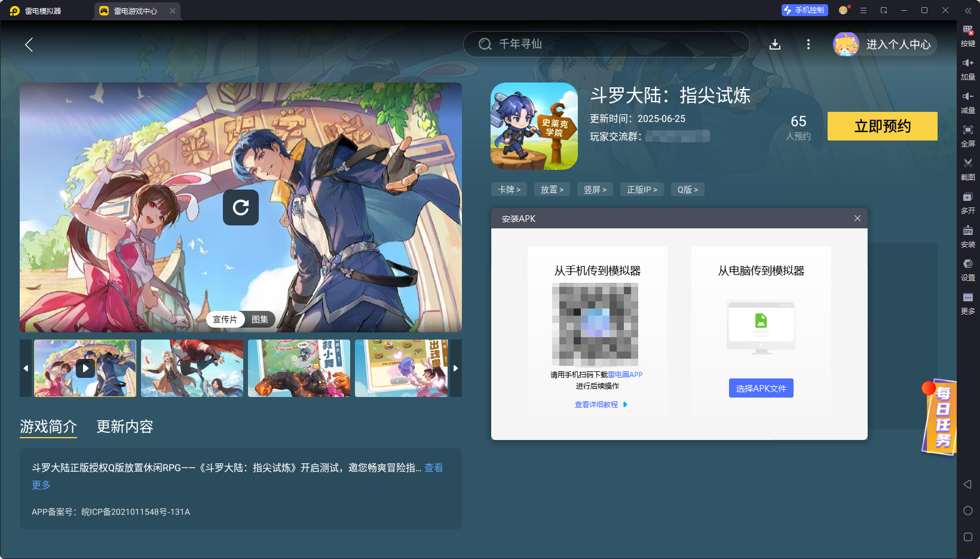Toggle 全屏 fullscreen mode
980x559 pixels.
[968, 136]
